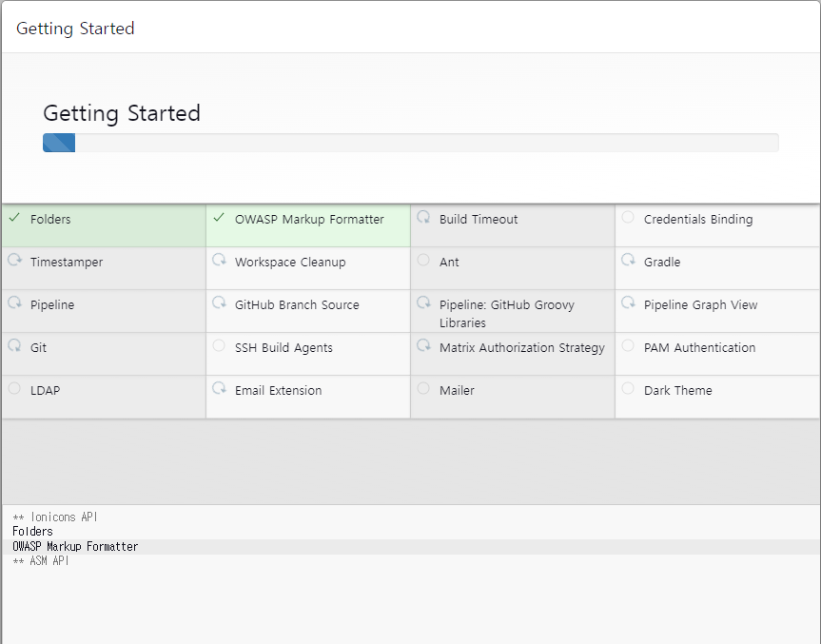Select the Credentials Binding plugin name

(x=698, y=220)
